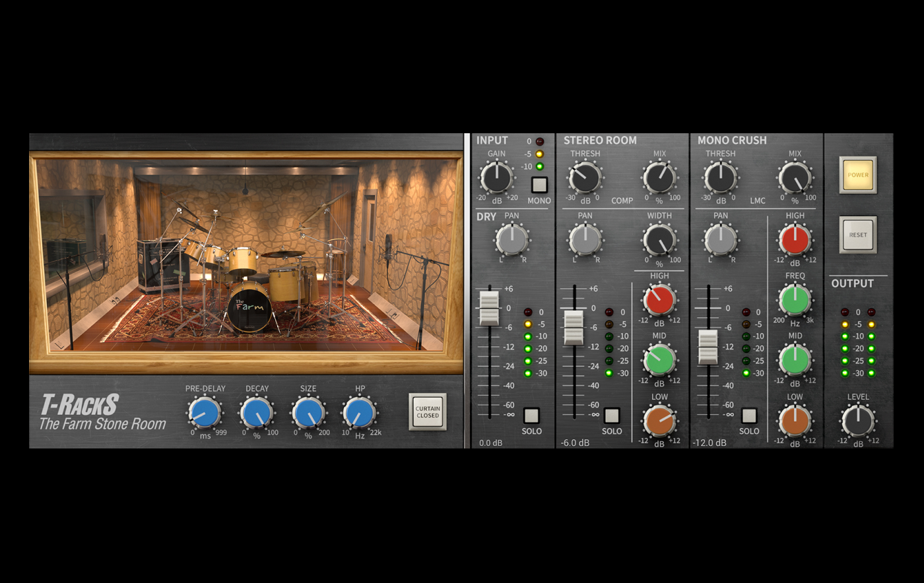Toggle the POWER button
Viewport: 924px width, 583px height.
click(x=858, y=175)
